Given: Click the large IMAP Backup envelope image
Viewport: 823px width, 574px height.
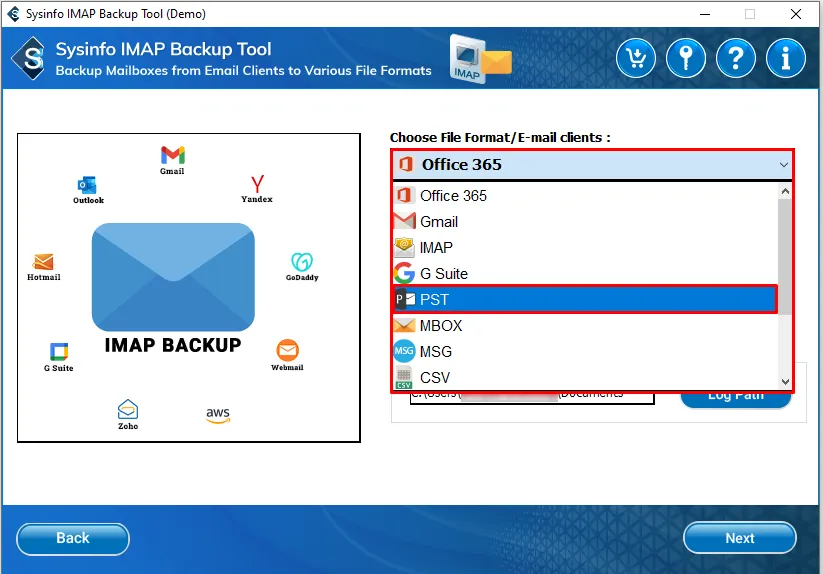Looking at the screenshot, I should point(173,277).
